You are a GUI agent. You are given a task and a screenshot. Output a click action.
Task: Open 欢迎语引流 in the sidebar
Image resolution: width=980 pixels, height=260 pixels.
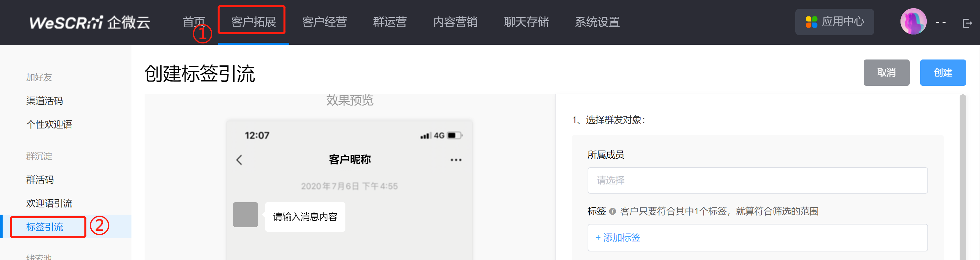(49, 203)
